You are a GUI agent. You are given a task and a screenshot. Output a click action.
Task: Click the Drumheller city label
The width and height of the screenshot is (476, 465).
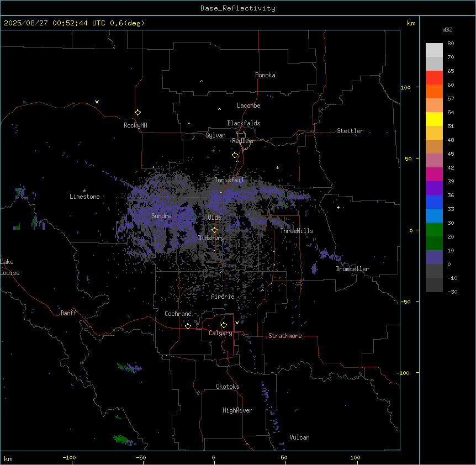pyautogui.click(x=352, y=269)
